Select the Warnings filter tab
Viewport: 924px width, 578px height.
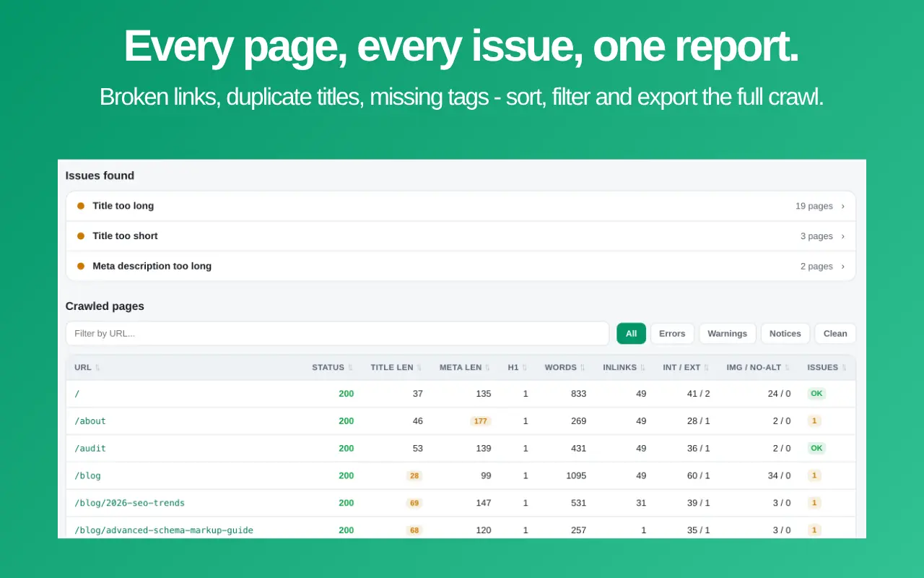(x=727, y=334)
